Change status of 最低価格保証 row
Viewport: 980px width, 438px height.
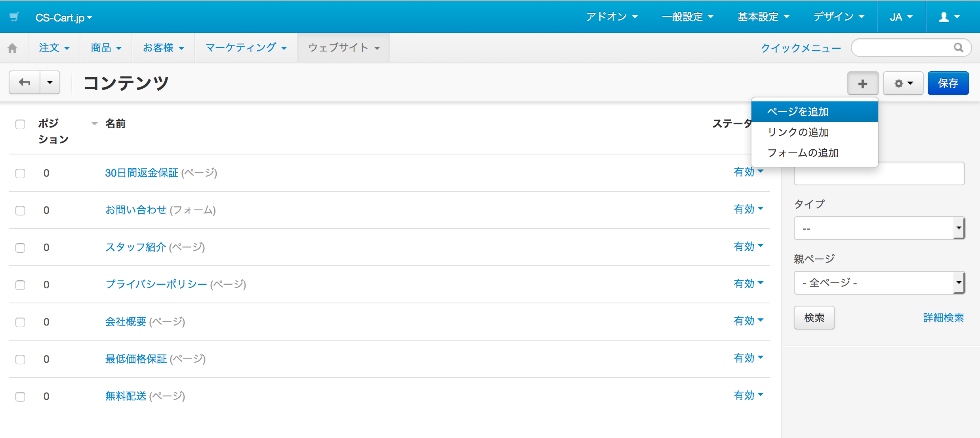[748, 358]
